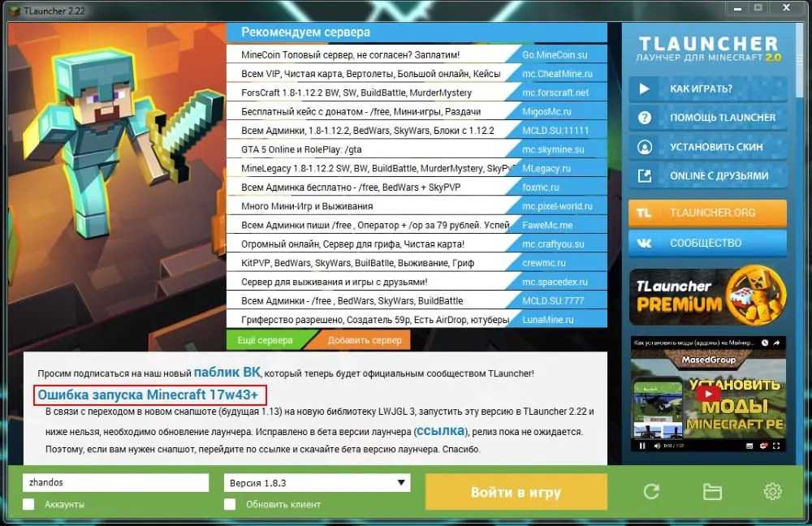This screenshot has height=526, width=812.
Task: Select MigosMc.ru server address
Action: click(x=546, y=112)
